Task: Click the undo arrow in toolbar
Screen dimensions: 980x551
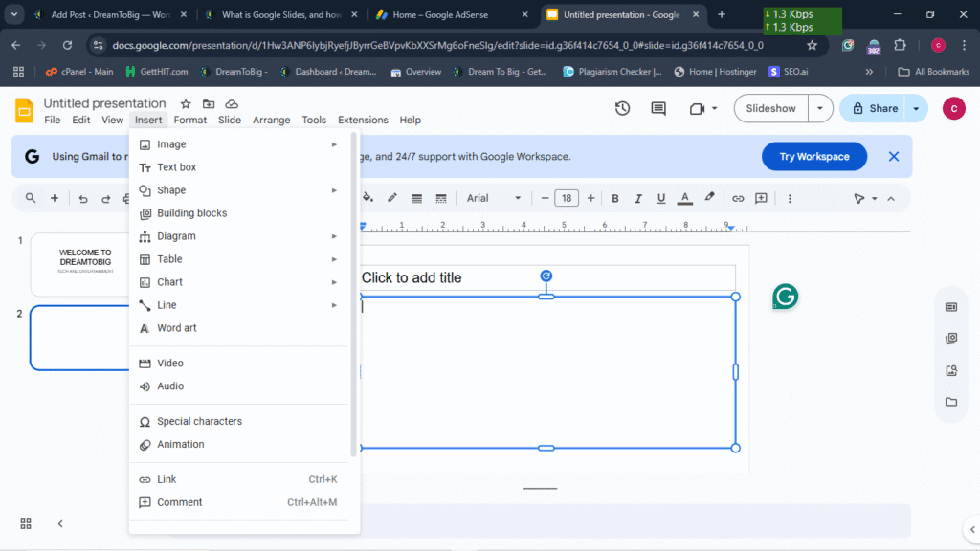Action: (82, 199)
